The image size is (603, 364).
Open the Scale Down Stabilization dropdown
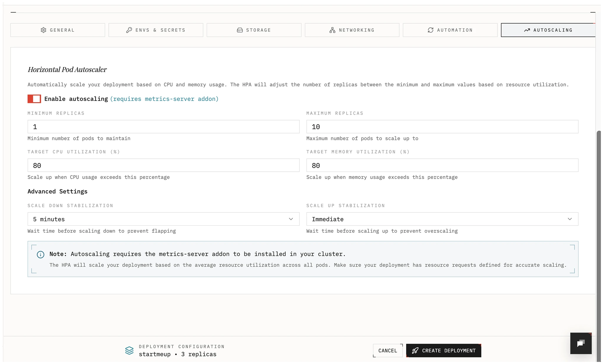[x=163, y=219]
